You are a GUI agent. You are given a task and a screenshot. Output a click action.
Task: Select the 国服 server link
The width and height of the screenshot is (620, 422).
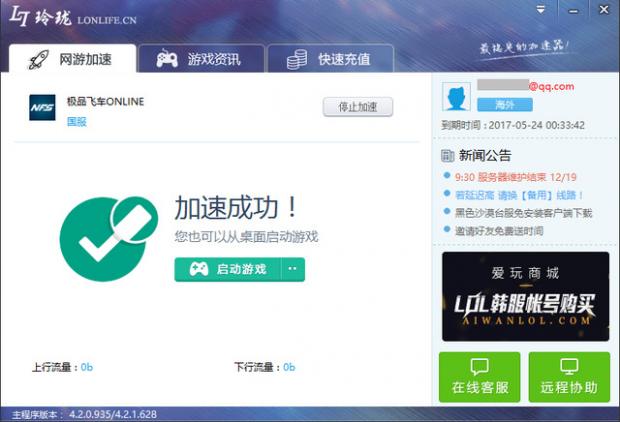(x=76, y=122)
